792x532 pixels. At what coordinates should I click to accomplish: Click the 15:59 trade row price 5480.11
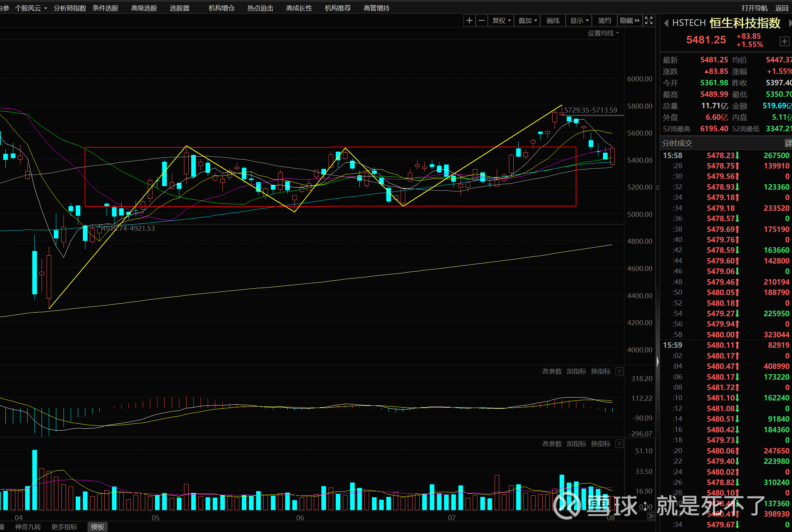point(721,345)
